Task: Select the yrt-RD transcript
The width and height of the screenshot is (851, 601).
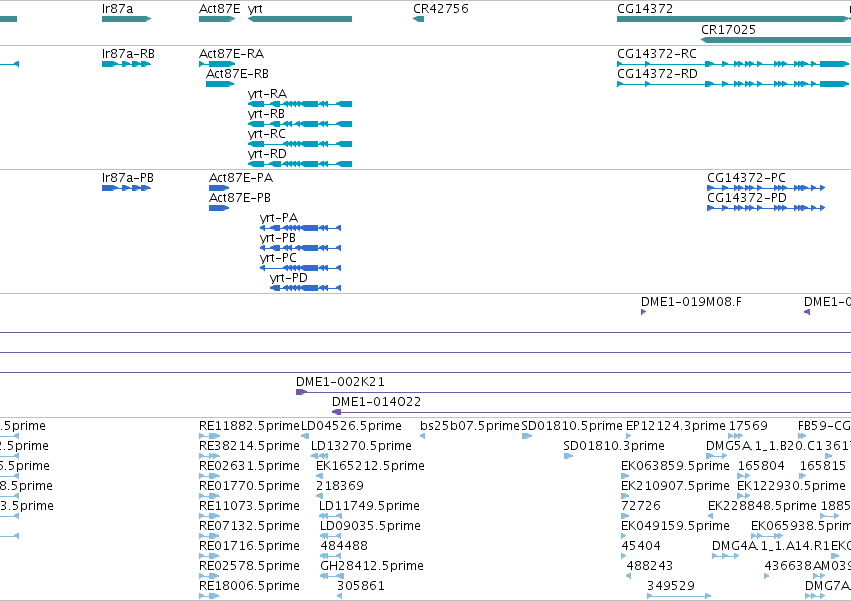Action: coord(300,164)
